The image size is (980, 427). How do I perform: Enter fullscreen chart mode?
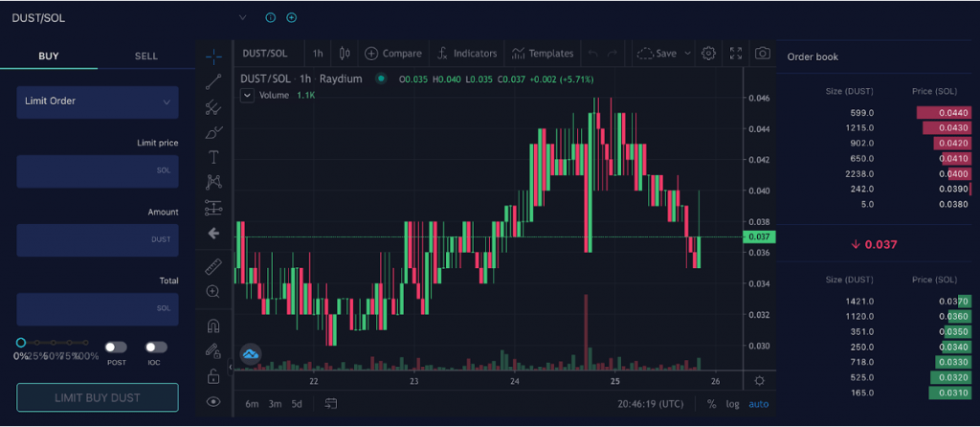click(736, 54)
